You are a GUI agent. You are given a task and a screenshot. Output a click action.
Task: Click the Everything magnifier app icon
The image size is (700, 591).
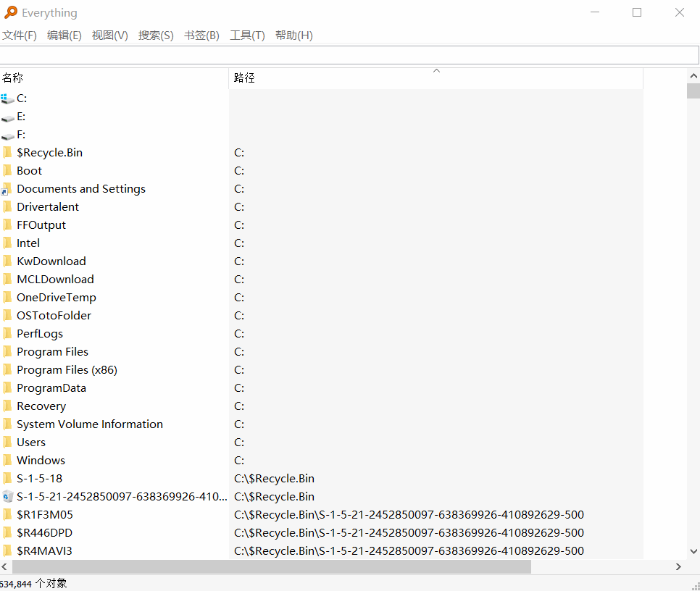point(11,12)
